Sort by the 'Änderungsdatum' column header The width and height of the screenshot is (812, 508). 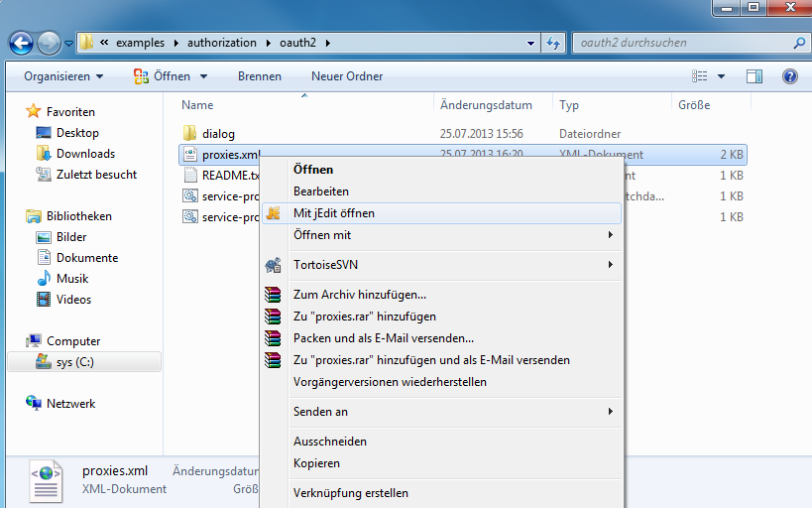click(486, 105)
